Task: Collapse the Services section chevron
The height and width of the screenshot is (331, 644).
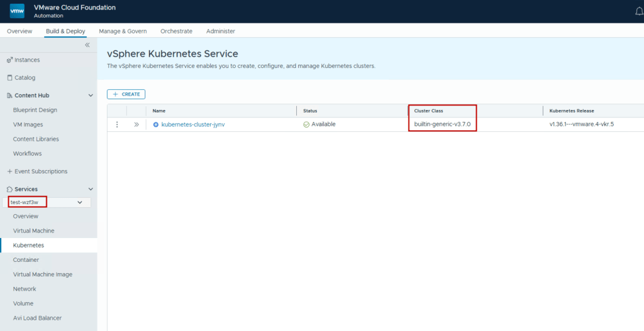Action: click(91, 189)
